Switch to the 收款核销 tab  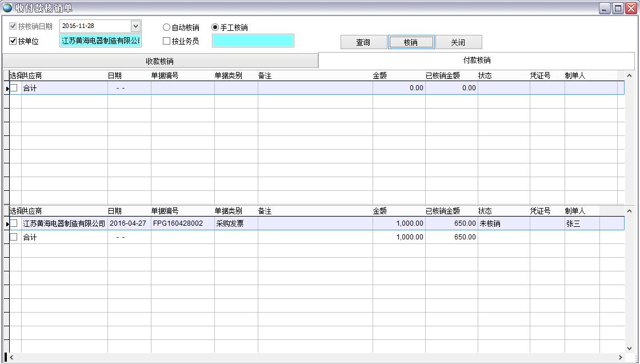click(160, 60)
